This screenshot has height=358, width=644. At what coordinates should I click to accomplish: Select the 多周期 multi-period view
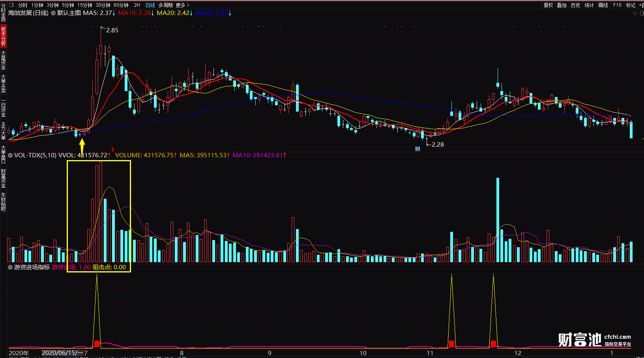(x=165, y=5)
